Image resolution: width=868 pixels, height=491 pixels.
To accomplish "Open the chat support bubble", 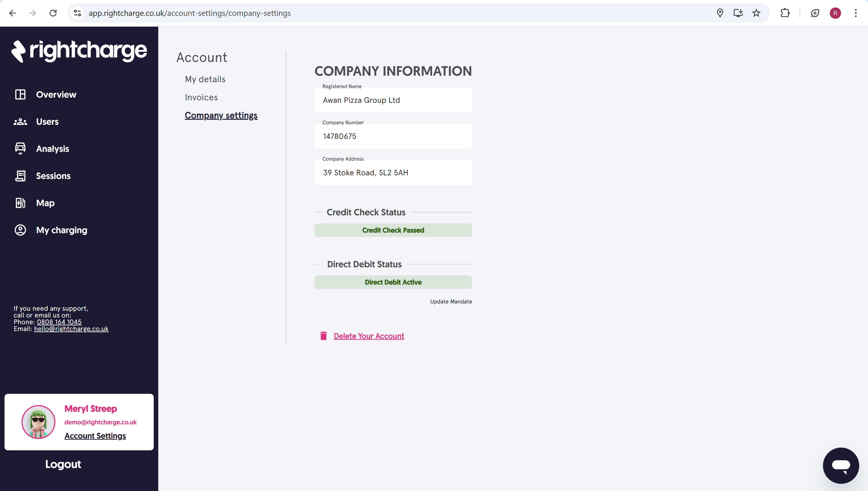I will 841,466.
